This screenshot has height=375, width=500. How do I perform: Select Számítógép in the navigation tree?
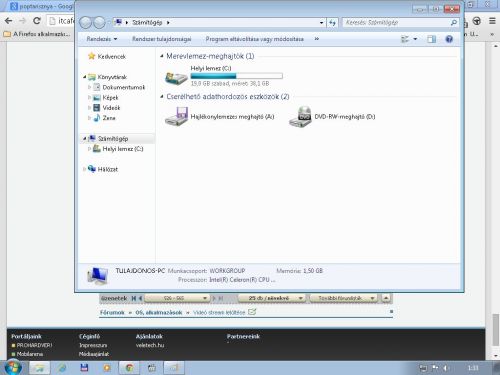(x=113, y=139)
